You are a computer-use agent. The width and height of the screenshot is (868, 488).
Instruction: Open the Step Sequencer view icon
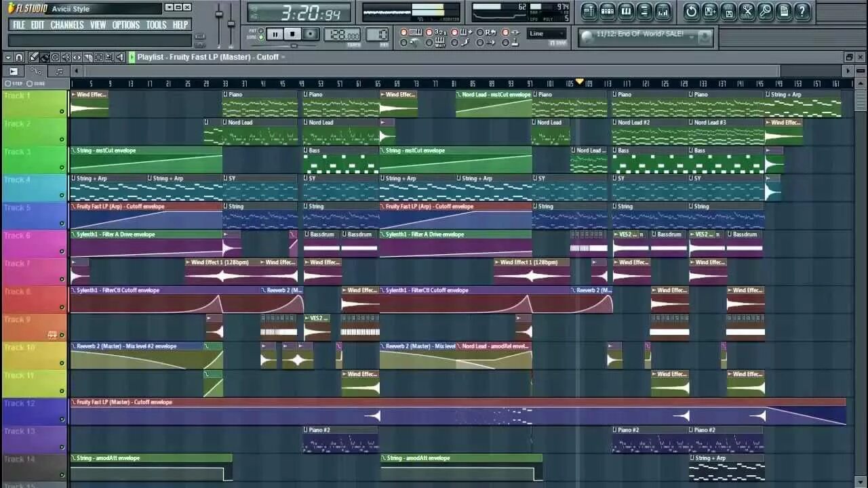tap(608, 11)
